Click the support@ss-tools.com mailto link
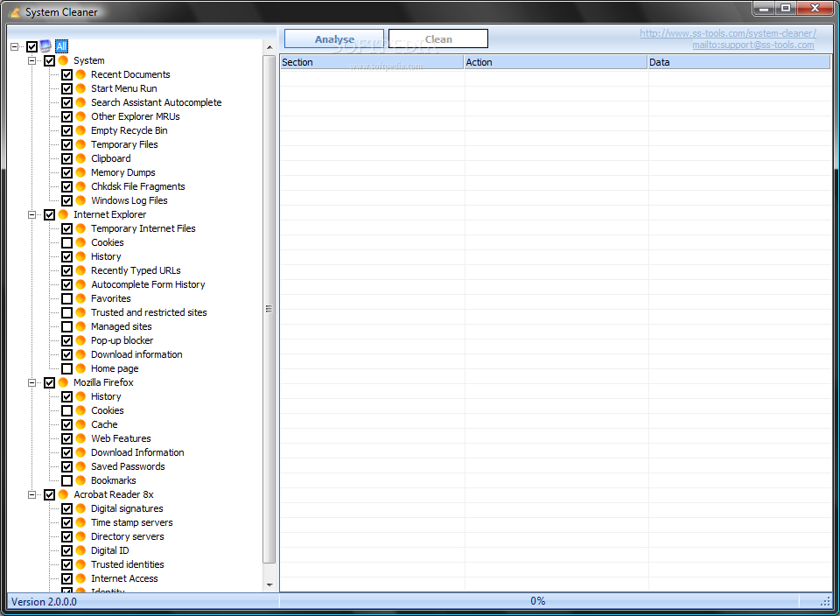Screen dimensions: 840x616 [753, 45]
